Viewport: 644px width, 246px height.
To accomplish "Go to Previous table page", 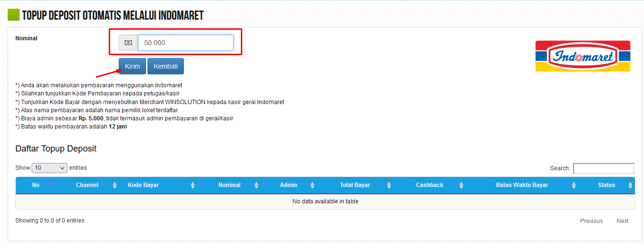I will click(591, 221).
